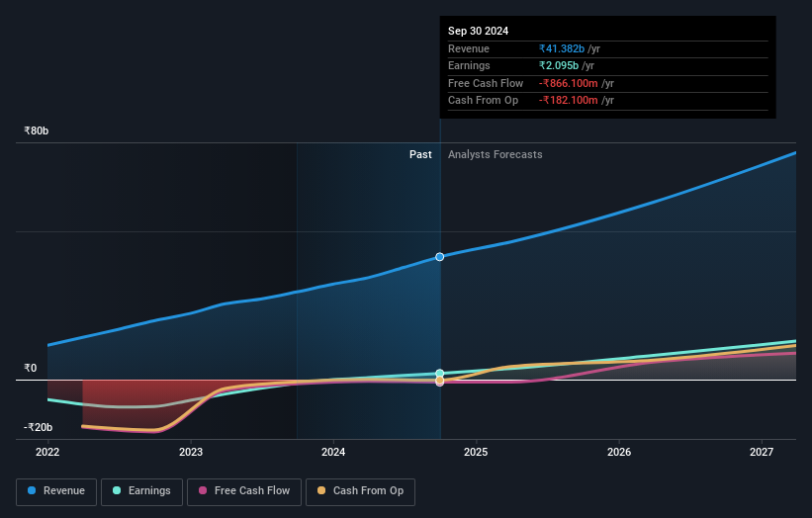The image size is (812, 518).
Task: Select the 2022 x-axis label
Action: point(47,452)
